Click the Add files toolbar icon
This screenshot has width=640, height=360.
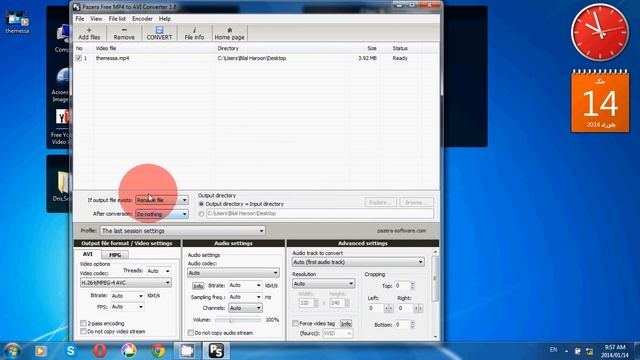coord(89,33)
